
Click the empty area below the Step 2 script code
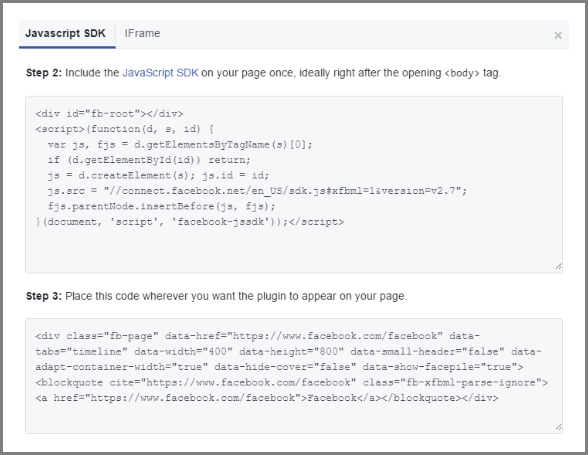tap(294, 249)
